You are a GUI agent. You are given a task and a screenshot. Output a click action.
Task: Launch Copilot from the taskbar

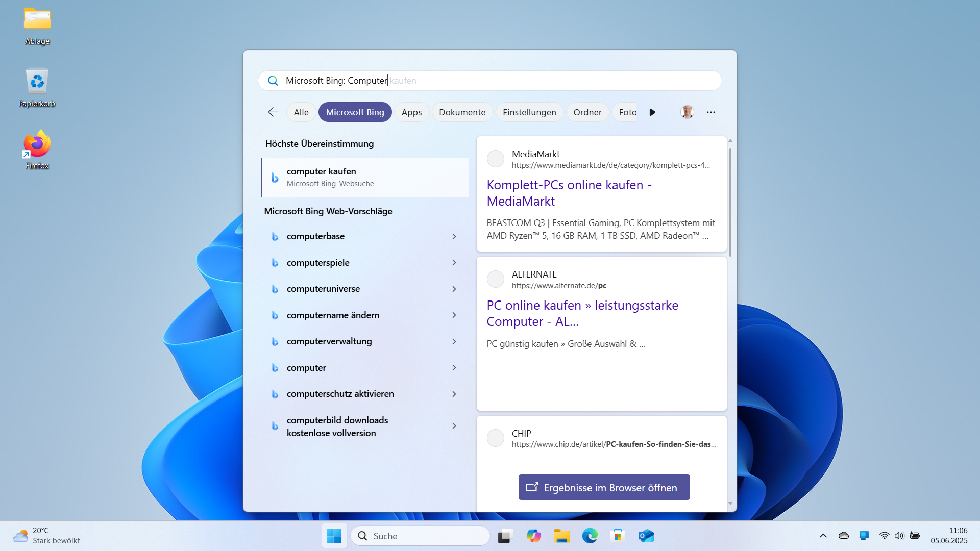click(533, 536)
